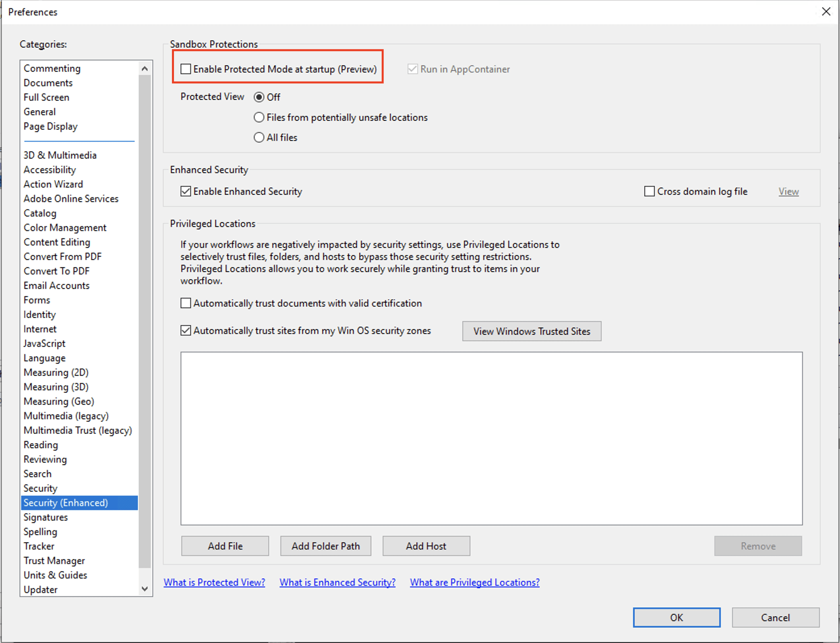Click the Add File button
This screenshot has height=643, width=840.
[225, 546]
